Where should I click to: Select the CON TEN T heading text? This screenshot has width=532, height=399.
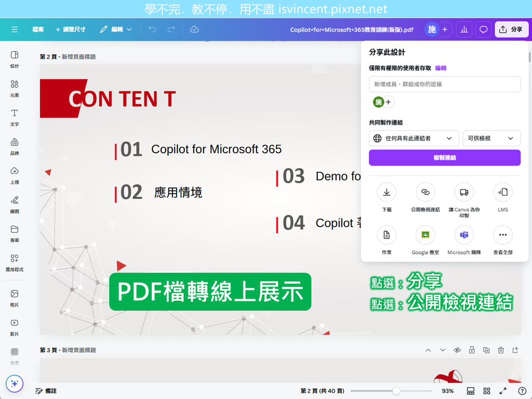click(122, 99)
